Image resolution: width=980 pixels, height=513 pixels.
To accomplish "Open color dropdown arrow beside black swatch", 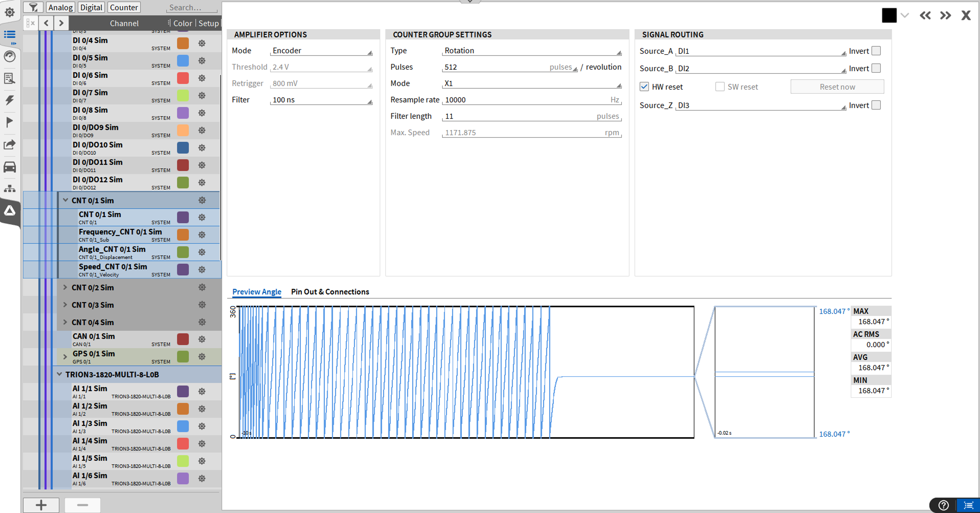I will [x=905, y=15].
